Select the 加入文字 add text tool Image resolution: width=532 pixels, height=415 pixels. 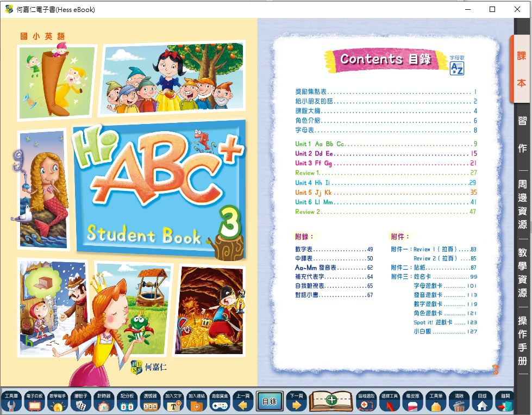(173, 401)
